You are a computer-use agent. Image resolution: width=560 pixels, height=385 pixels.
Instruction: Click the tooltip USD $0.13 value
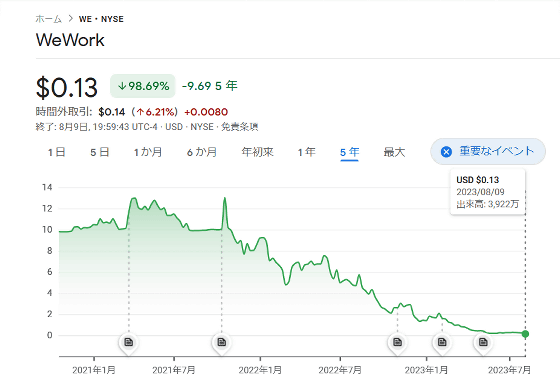click(478, 180)
